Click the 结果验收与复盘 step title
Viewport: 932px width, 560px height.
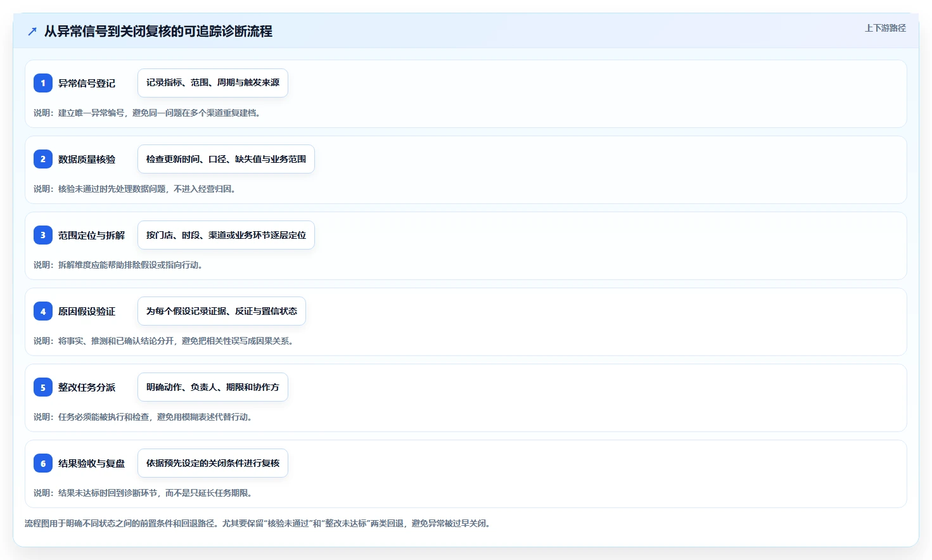pyautogui.click(x=91, y=463)
